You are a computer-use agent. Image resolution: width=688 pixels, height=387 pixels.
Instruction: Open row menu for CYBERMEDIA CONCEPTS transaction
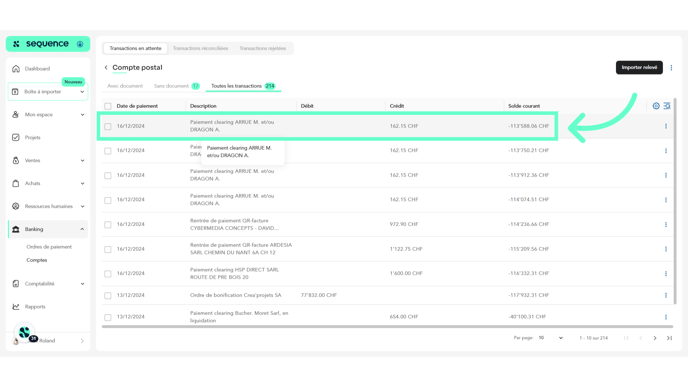click(666, 224)
